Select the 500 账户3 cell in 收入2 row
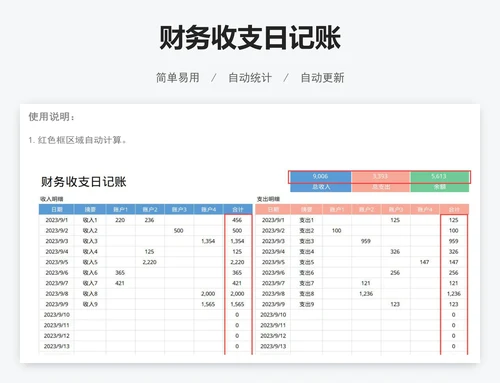The width and height of the screenshot is (500, 383). 179,231
